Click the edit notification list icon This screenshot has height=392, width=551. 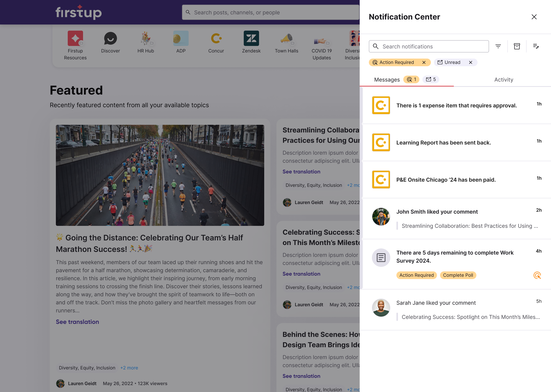pyautogui.click(x=536, y=46)
